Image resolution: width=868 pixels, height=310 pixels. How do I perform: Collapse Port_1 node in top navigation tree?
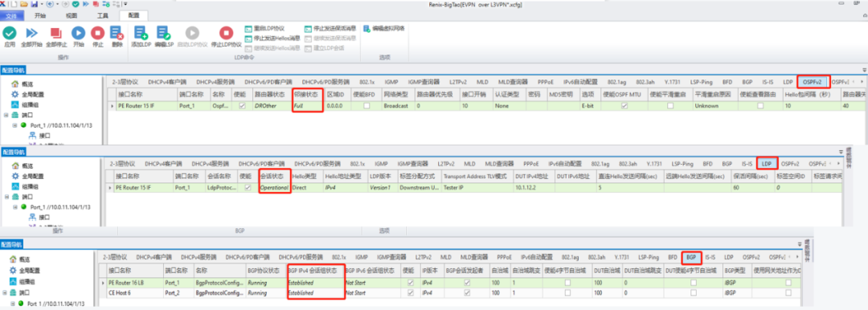(x=15, y=125)
